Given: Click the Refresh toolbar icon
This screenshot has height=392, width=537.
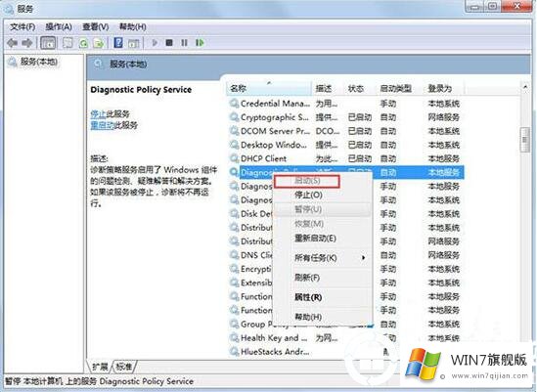Looking at the screenshot, I should [83, 43].
